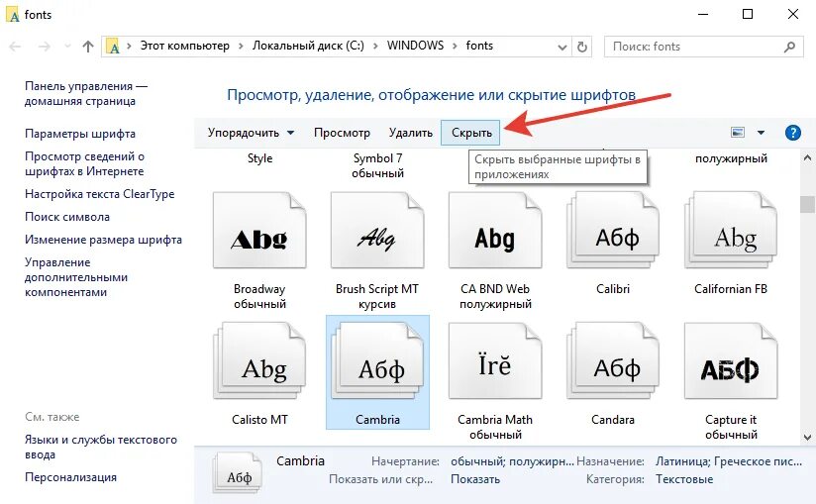Open the Calibri font family icon
816x504 pixels.
613,230
